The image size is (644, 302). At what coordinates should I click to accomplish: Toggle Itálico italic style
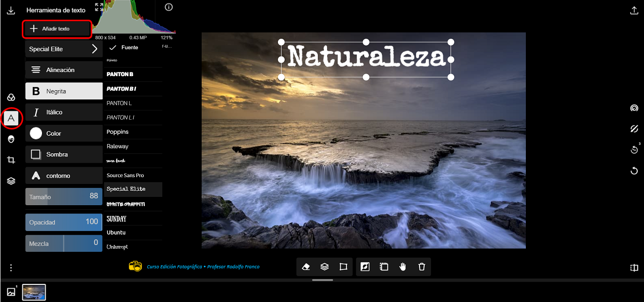(64, 112)
